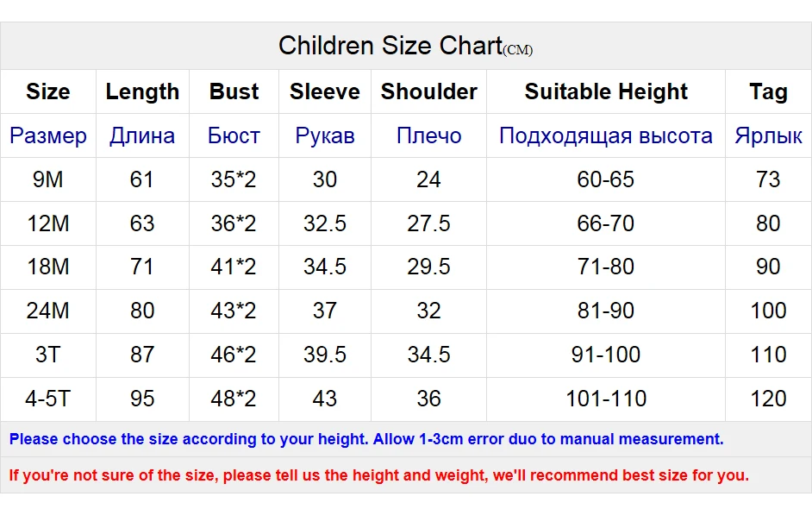This screenshot has width=812, height=509.
Task: Select the 35*2 bust cell
Action: click(234, 179)
